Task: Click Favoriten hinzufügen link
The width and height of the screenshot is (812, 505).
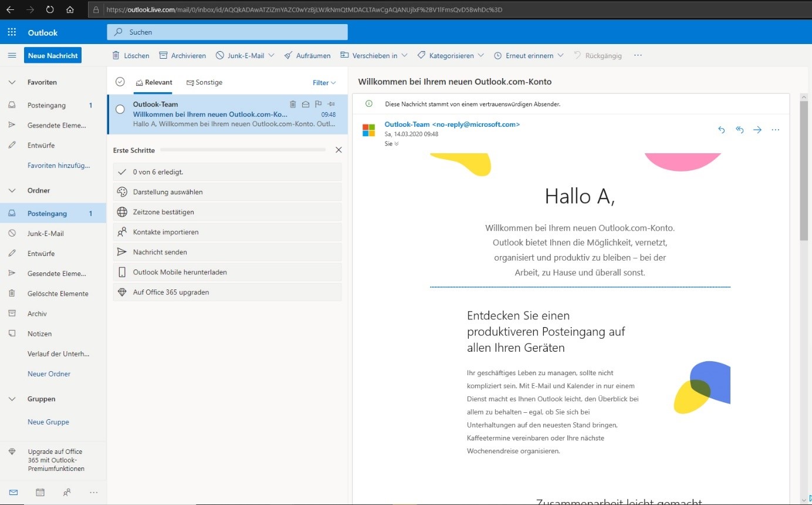Action: [59, 166]
